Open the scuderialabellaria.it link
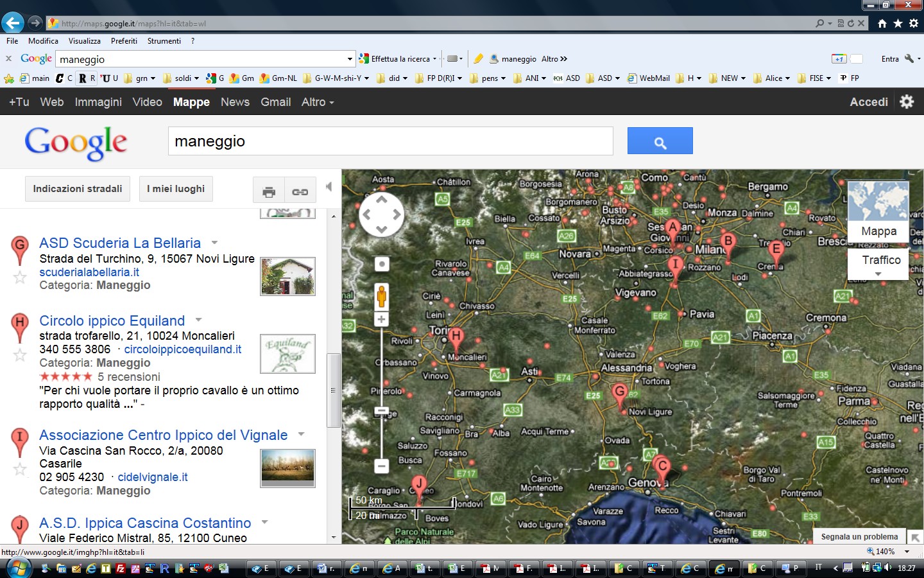Image resolution: width=924 pixels, height=578 pixels. (89, 272)
